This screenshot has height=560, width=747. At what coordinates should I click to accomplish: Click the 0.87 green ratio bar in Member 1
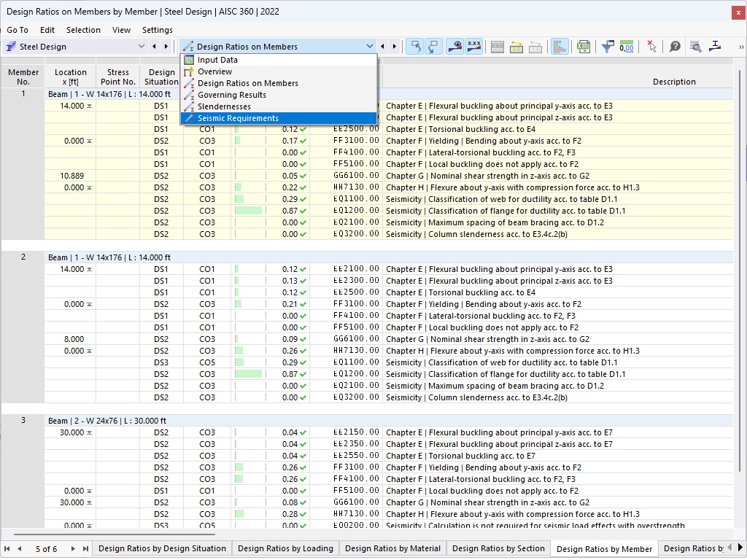248,211
